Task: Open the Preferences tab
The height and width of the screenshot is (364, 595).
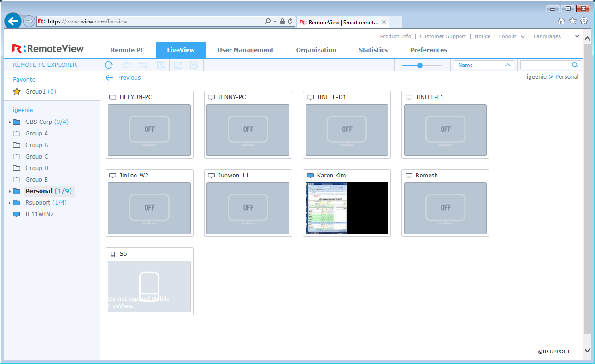Action: pyautogui.click(x=429, y=50)
